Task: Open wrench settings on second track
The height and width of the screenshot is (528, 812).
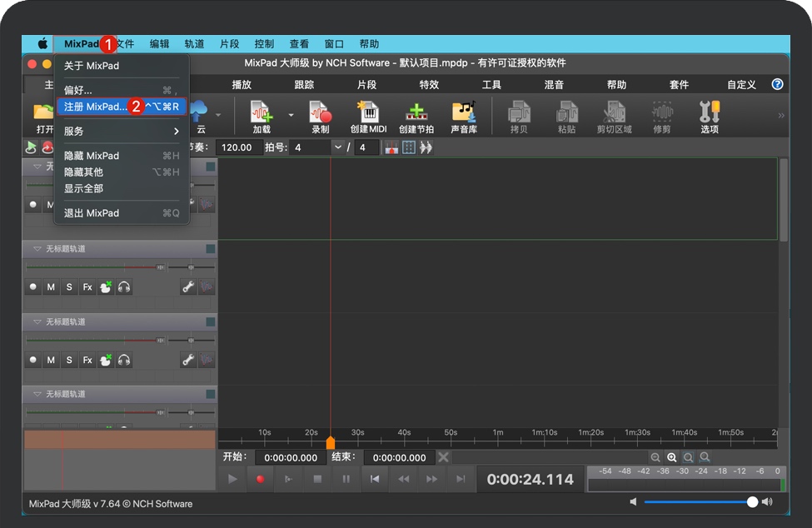Action: tap(188, 286)
